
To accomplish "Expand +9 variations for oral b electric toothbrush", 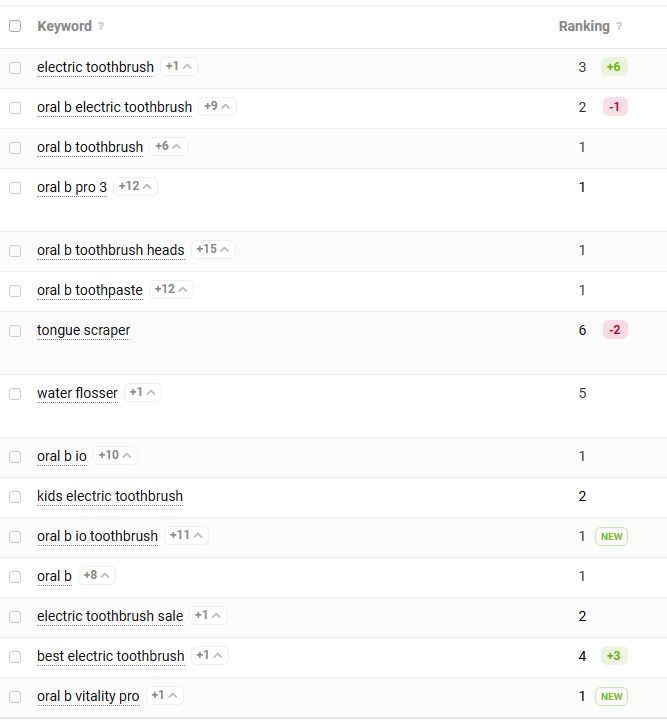I will click(x=217, y=107).
